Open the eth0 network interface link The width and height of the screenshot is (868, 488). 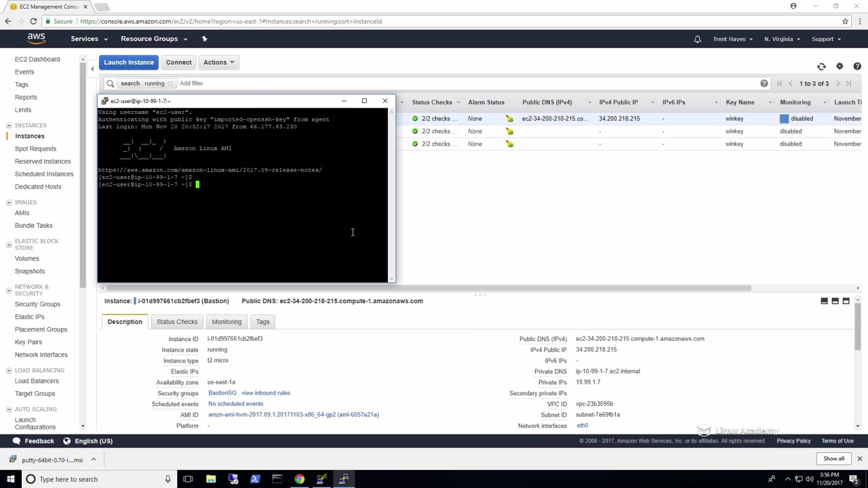[x=583, y=426]
